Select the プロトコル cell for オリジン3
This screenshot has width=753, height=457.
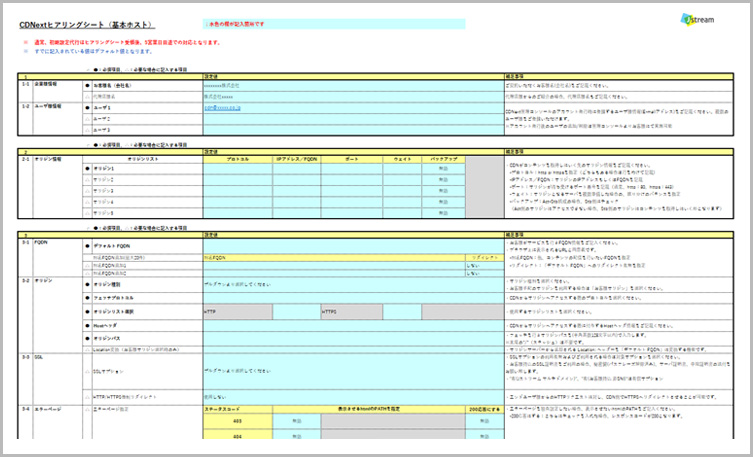point(238,191)
